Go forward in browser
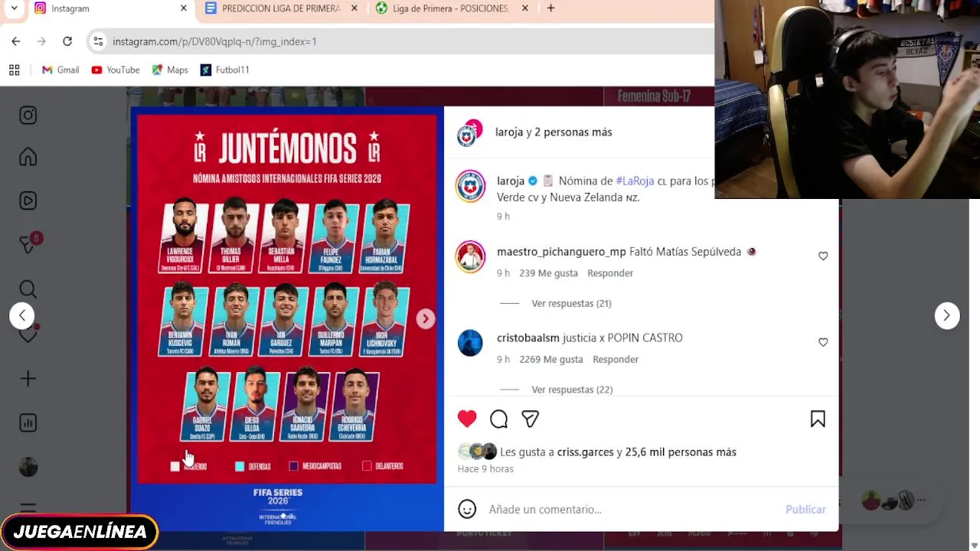 [x=41, y=41]
